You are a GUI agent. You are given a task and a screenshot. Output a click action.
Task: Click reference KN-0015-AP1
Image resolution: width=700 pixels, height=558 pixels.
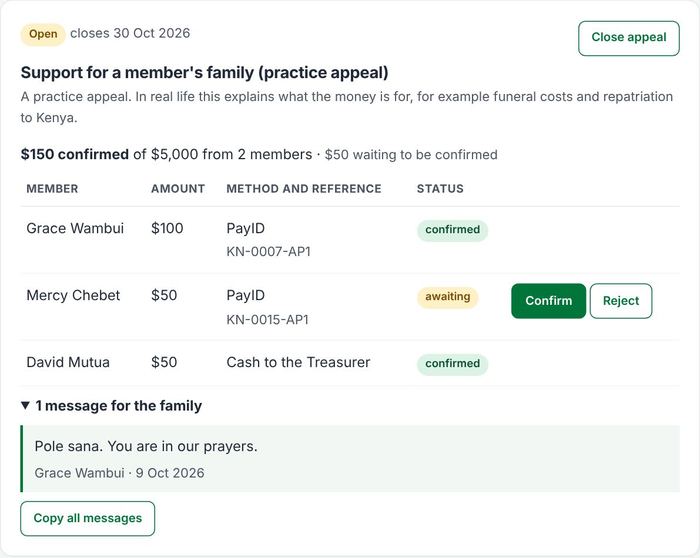click(x=267, y=320)
